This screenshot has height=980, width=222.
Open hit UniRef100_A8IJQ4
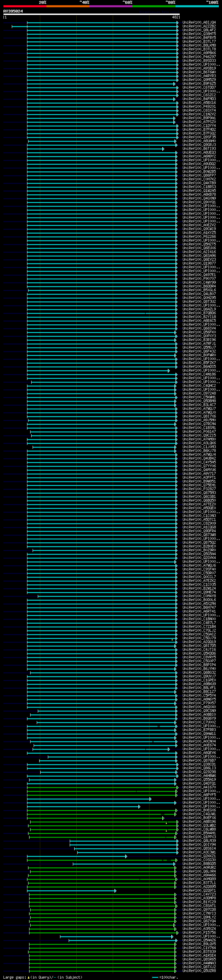pos(199,23)
